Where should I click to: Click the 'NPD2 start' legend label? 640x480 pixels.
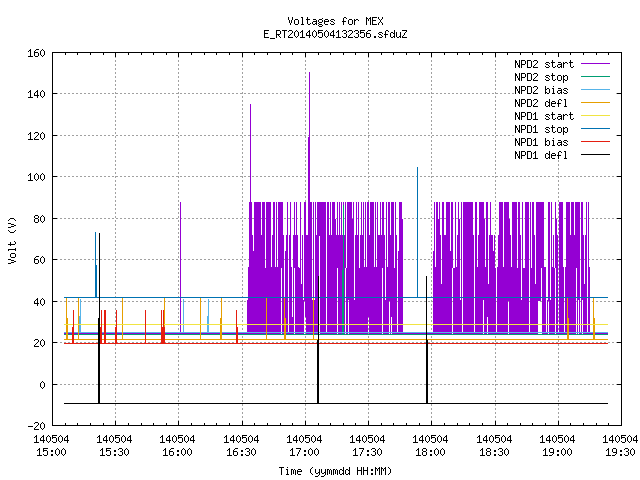tap(544, 64)
